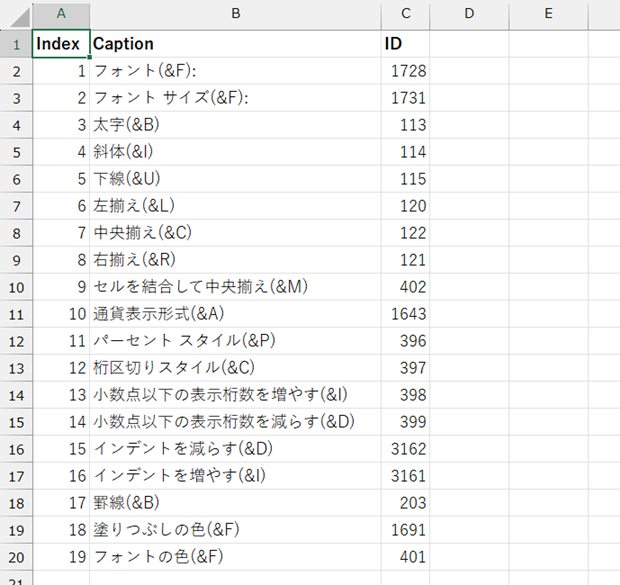Click the ID header cell
620x585 pixels.
[406, 44]
